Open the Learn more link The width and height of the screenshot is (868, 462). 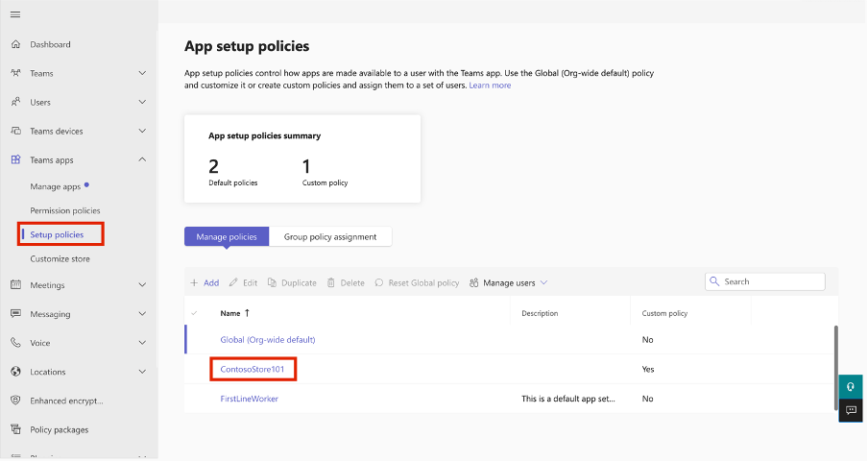(490, 85)
